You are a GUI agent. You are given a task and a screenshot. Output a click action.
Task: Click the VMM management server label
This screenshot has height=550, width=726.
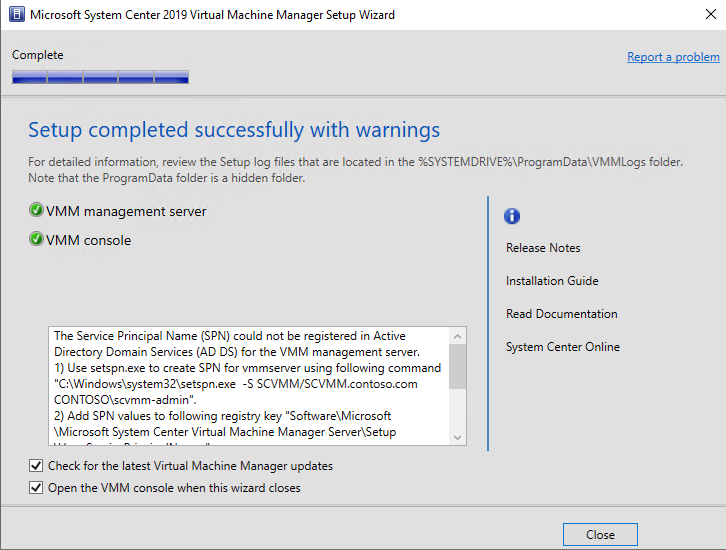pyautogui.click(x=126, y=211)
